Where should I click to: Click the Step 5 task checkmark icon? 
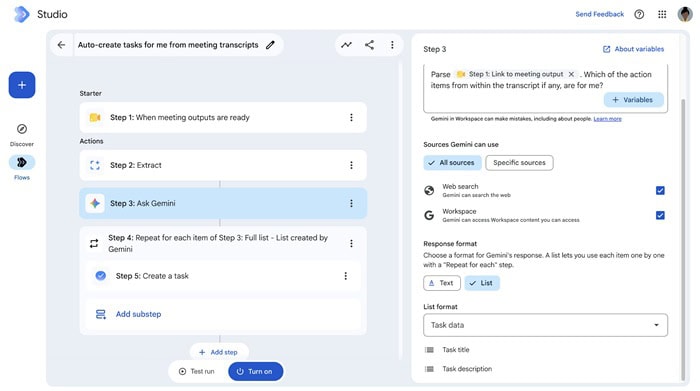pos(100,276)
